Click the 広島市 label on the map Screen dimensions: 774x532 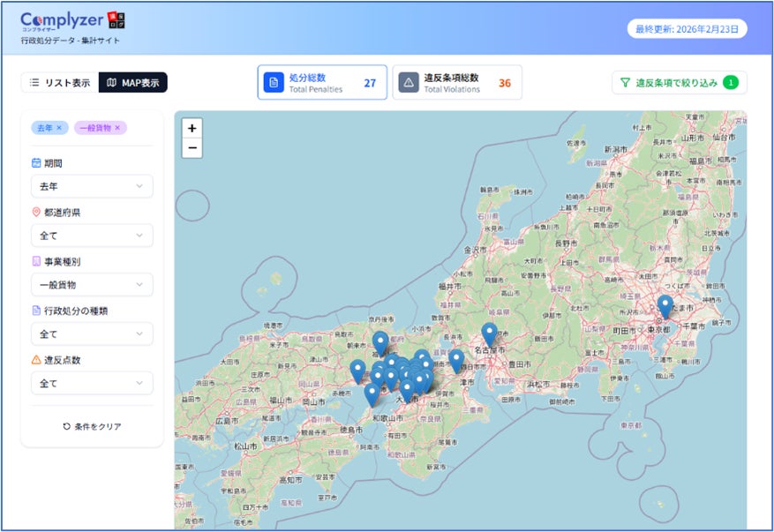tap(227, 421)
